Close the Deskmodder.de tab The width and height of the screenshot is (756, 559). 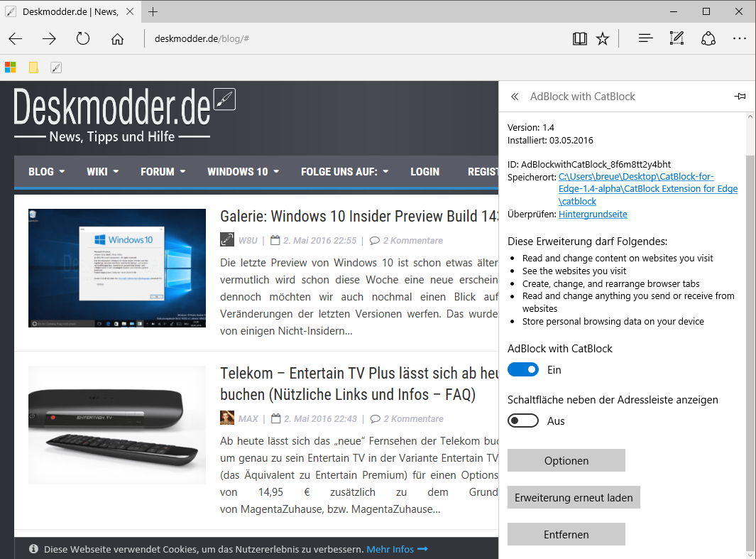click(130, 11)
